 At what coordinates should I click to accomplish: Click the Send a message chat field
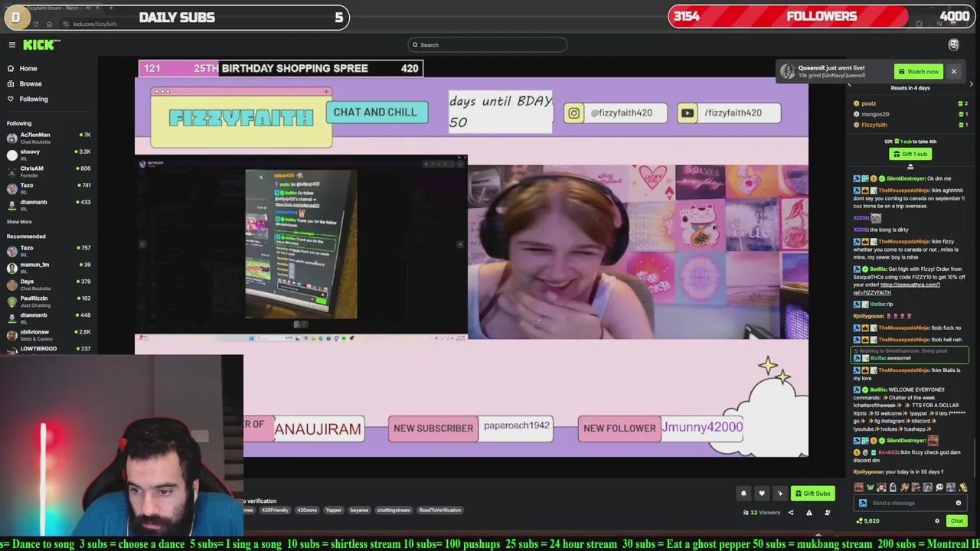910,503
